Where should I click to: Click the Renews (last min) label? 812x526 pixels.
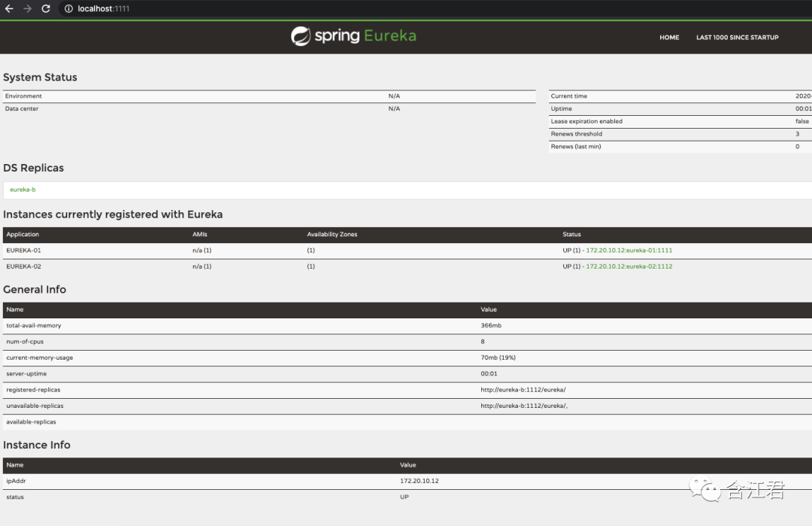(x=576, y=147)
